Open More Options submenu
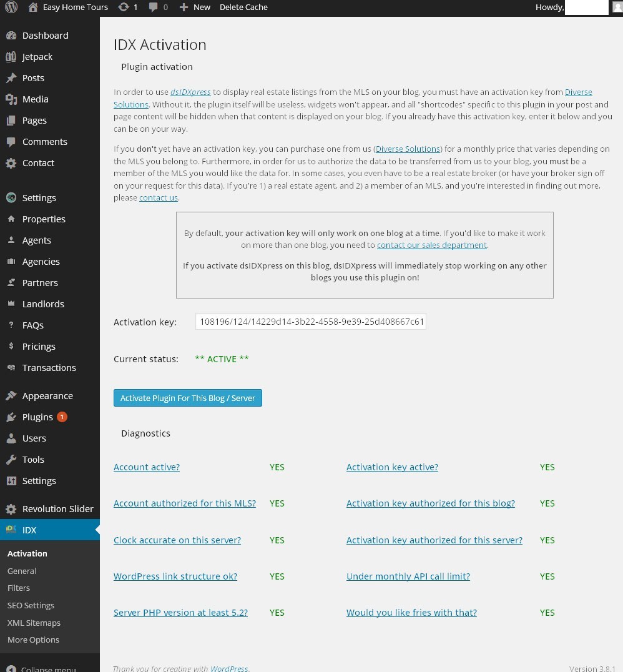The image size is (623, 672). 34,640
